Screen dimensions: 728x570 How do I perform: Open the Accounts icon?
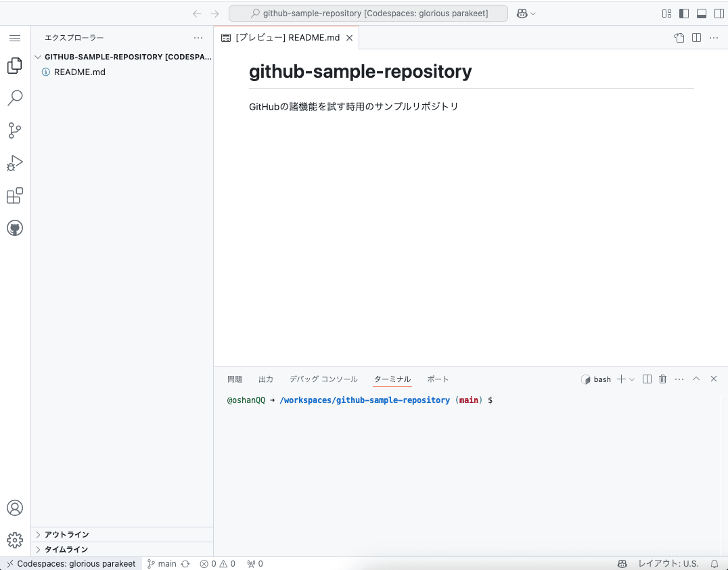[15, 508]
